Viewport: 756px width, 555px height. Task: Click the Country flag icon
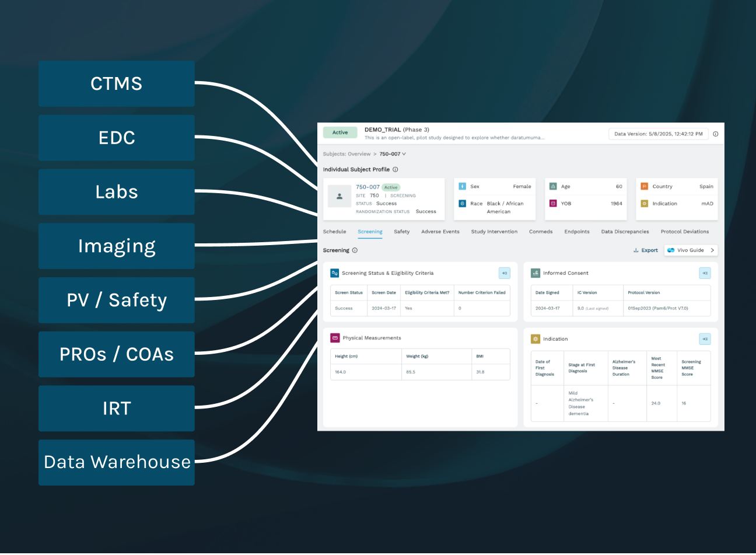pos(645,186)
